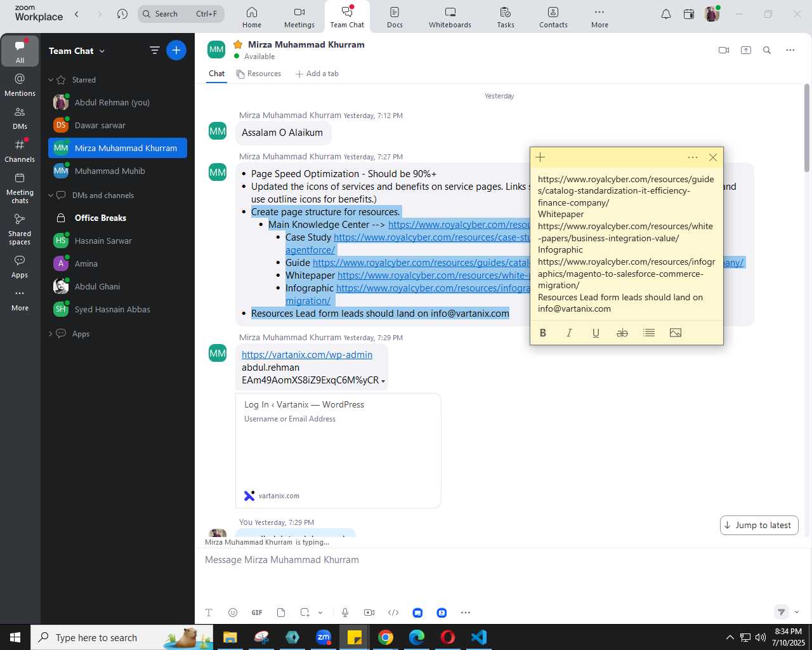Open Shared spaces in sidebar
Image resolution: width=812 pixels, height=650 pixels.
point(20,229)
